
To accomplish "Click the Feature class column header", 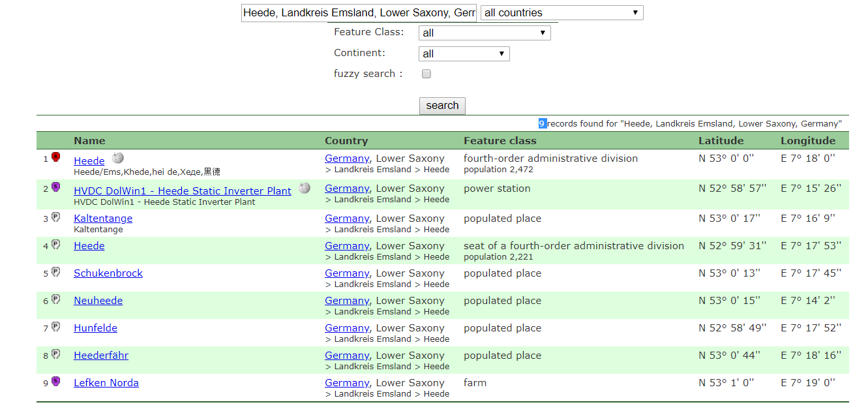I will tap(500, 140).
